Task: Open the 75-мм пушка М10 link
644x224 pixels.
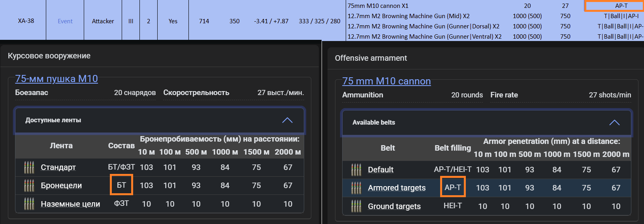Action: pos(56,79)
